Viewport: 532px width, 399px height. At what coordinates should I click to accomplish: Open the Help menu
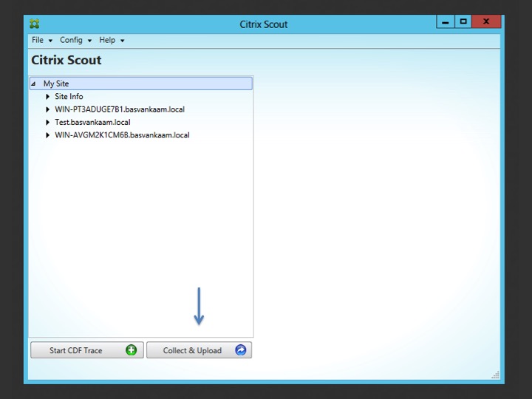point(112,40)
